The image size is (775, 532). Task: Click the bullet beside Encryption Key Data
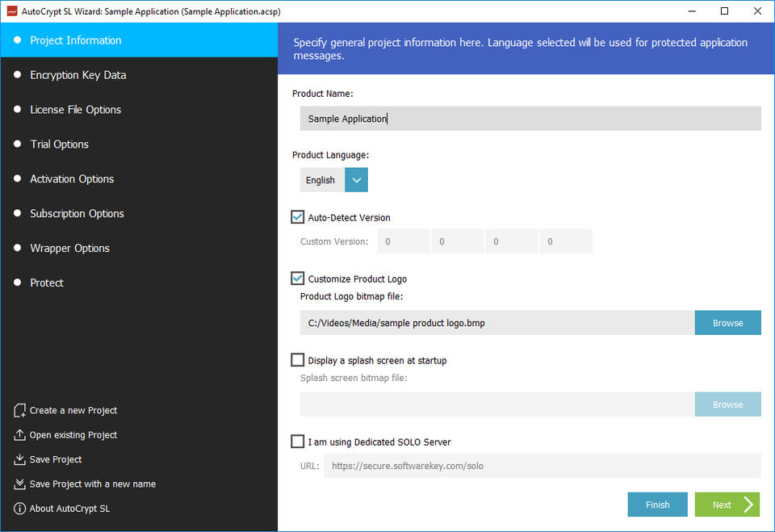click(x=18, y=75)
